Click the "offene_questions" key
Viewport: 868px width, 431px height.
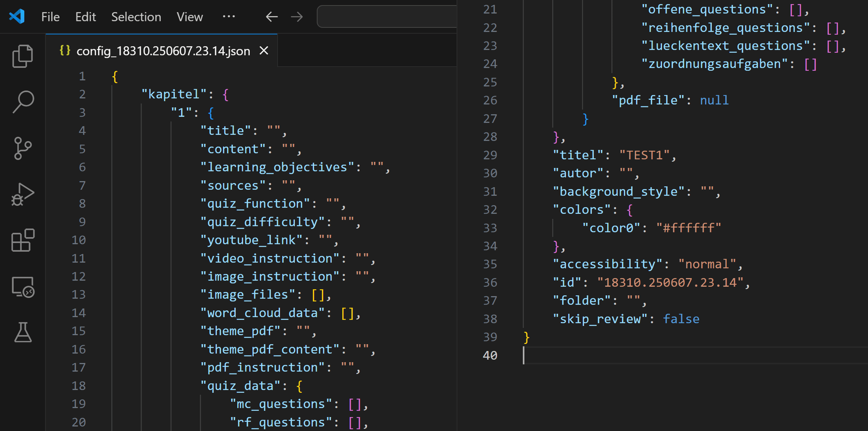707,9
